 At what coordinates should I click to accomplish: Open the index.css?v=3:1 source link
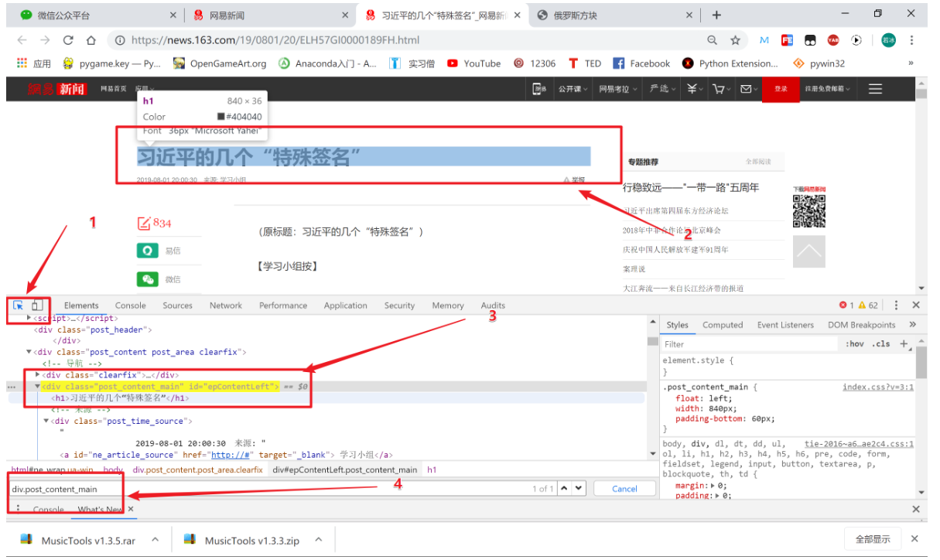click(878, 387)
